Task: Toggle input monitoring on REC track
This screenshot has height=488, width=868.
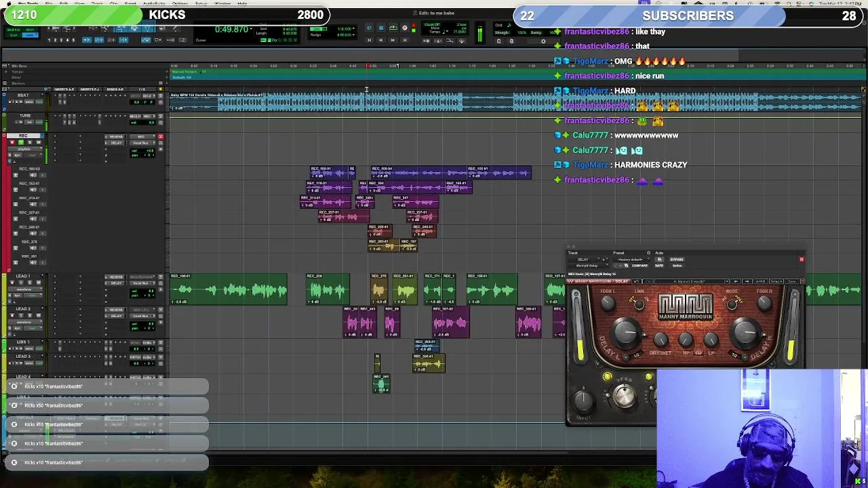Action: (x=21, y=142)
